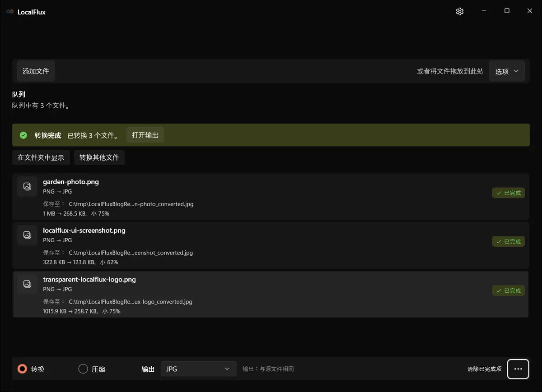Open the three-dots more actions button
Viewport: 542px width, 392px height.
tap(518, 369)
